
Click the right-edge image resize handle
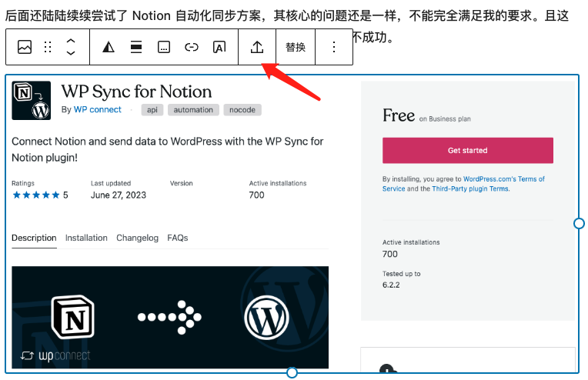coord(579,223)
